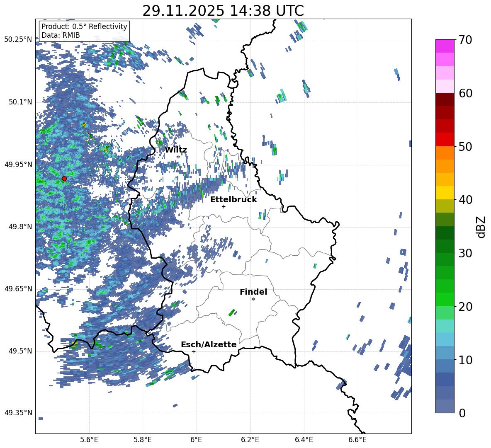Screen dimensions: 491x448
Task: Click the colorbar tick label 70
Action: tap(465, 40)
